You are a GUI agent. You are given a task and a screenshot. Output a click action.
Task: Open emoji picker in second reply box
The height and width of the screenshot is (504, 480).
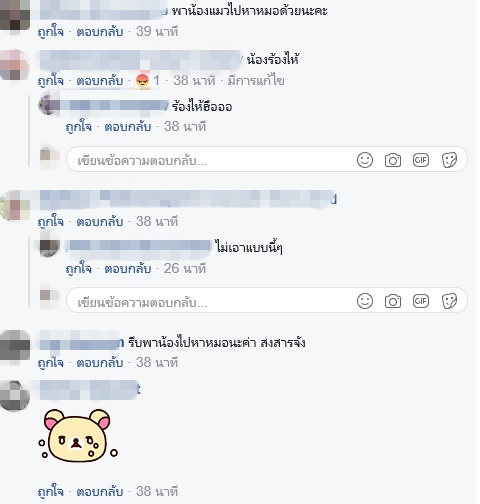point(365,301)
